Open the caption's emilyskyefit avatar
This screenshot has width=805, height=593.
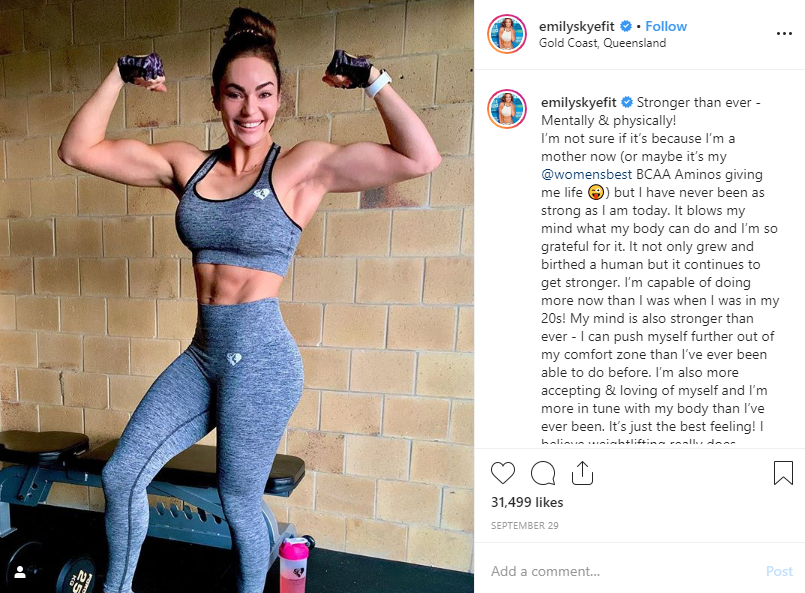point(507,108)
